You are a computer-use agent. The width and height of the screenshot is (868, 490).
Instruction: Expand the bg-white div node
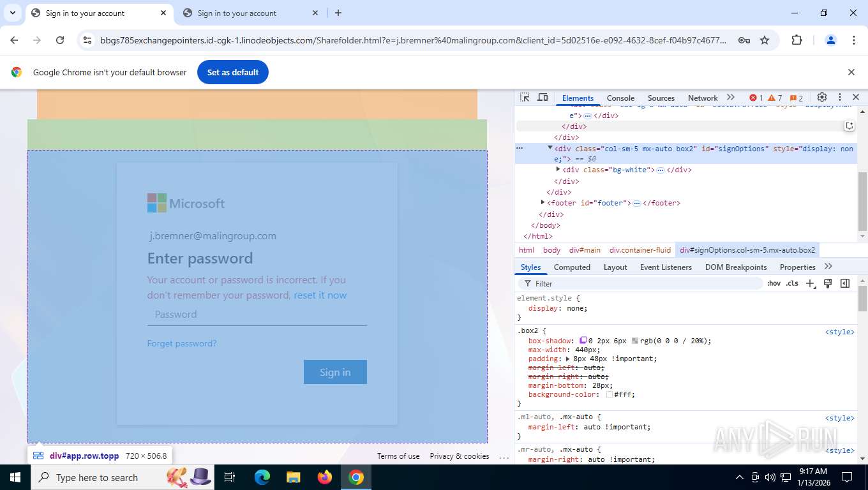click(558, 170)
